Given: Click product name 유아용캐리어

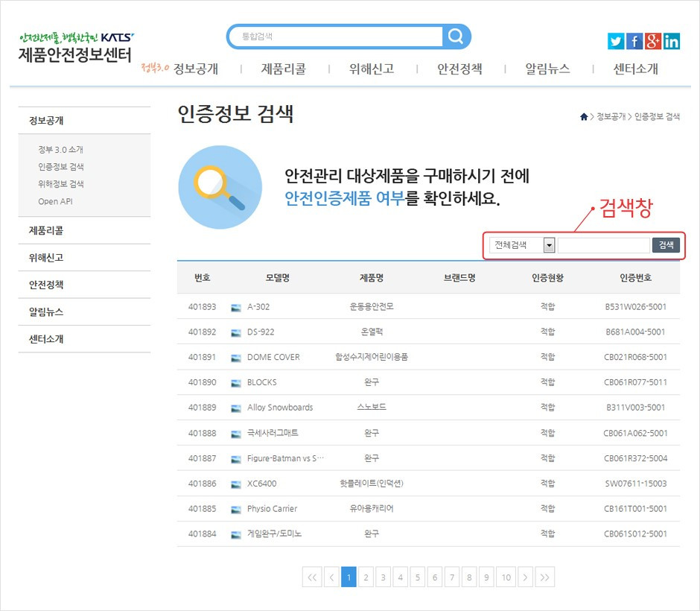Looking at the screenshot, I should click(372, 508).
